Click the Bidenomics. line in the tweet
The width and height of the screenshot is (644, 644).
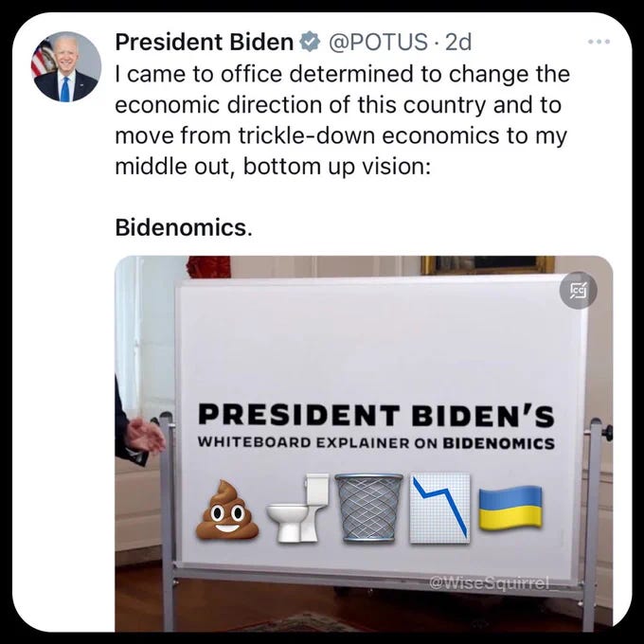184,227
